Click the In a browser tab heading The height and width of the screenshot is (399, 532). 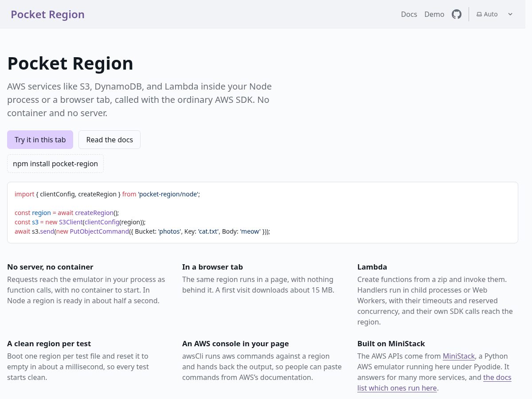tap(212, 267)
